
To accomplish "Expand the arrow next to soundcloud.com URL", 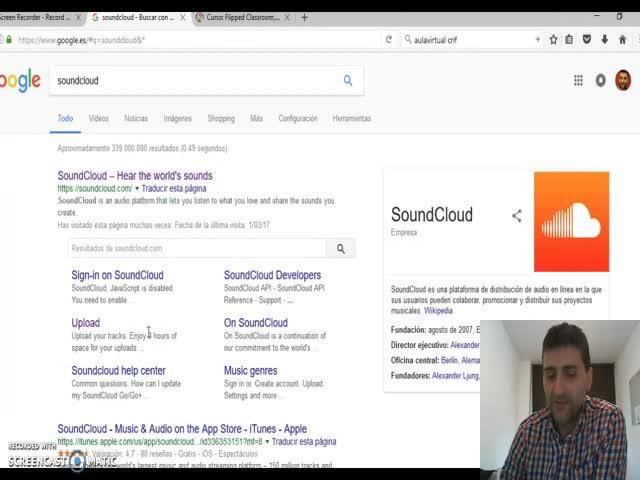I will pos(137,189).
